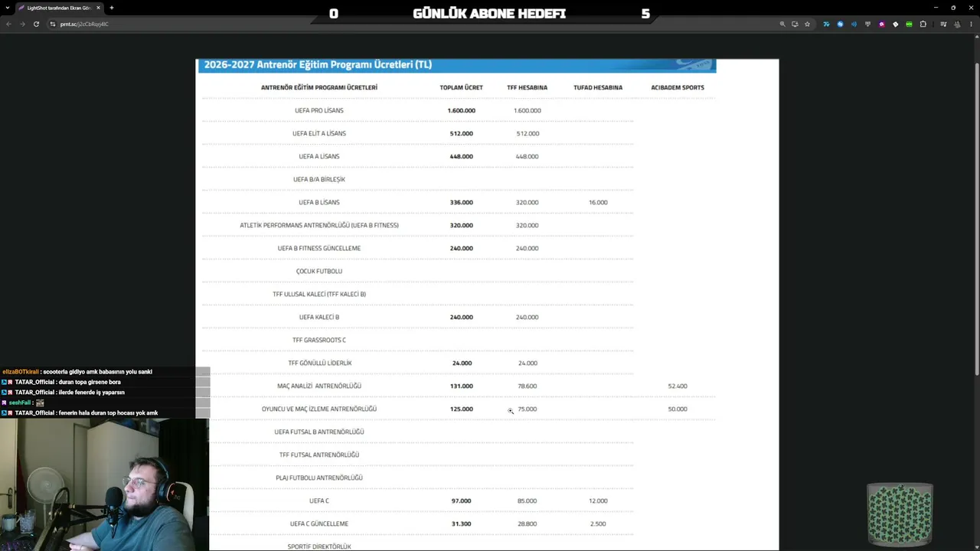Image resolution: width=980 pixels, height=551 pixels.
Task: Open the blue sound-wave extension icon
Action: point(854,24)
